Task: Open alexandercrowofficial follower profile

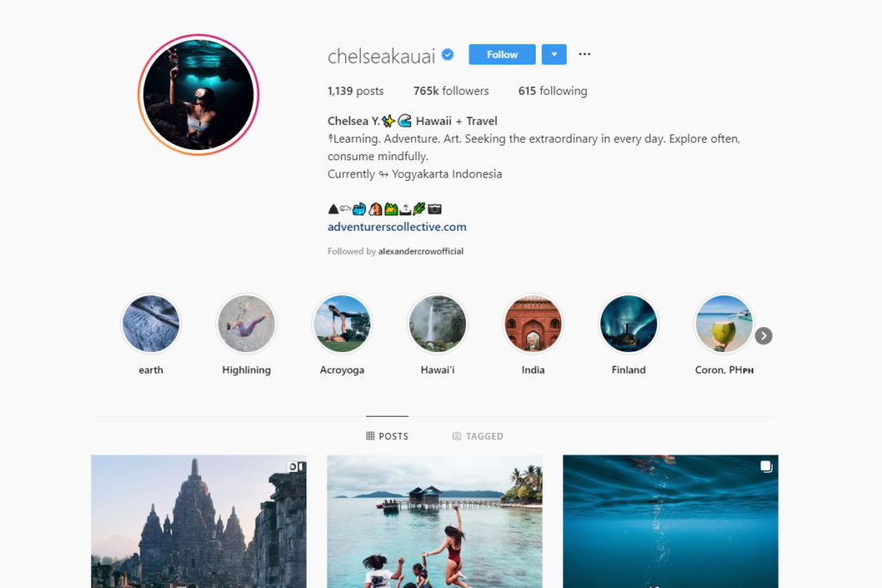Action: coord(420,251)
